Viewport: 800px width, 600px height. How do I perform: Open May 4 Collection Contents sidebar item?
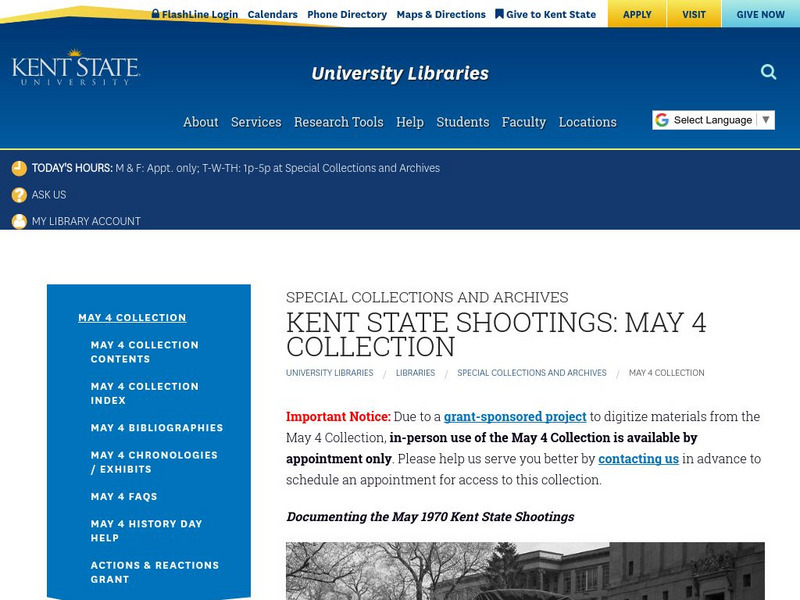pyautogui.click(x=144, y=352)
